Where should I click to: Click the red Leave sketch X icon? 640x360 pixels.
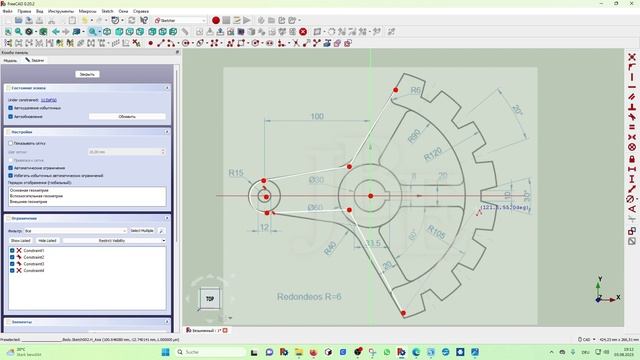[x=303, y=31]
